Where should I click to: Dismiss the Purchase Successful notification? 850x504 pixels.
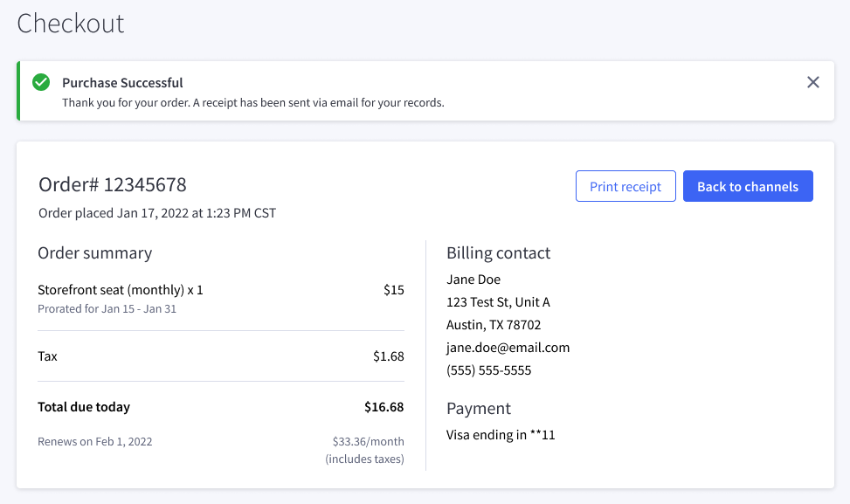[x=812, y=82]
